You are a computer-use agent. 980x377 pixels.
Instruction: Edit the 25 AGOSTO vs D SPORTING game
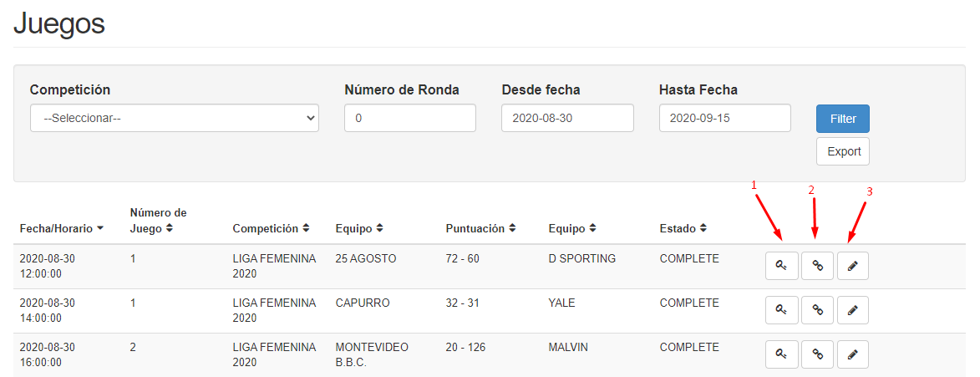pos(852,266)
